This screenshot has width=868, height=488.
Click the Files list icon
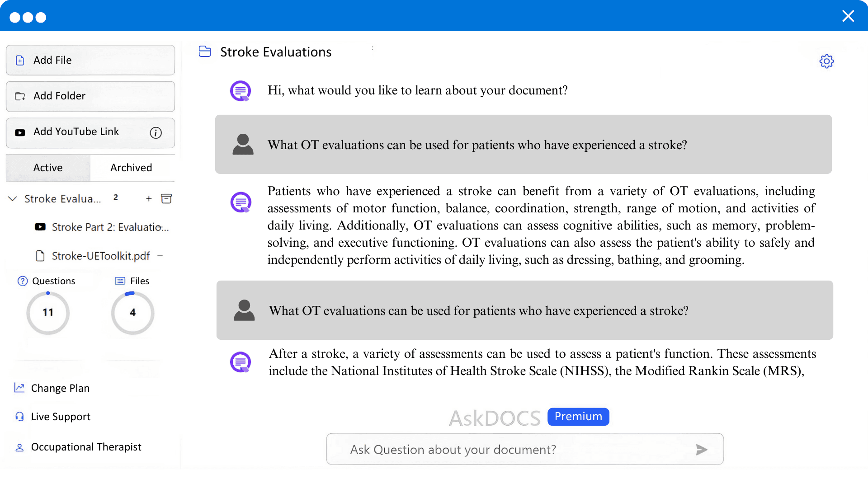tap(119, 281)
